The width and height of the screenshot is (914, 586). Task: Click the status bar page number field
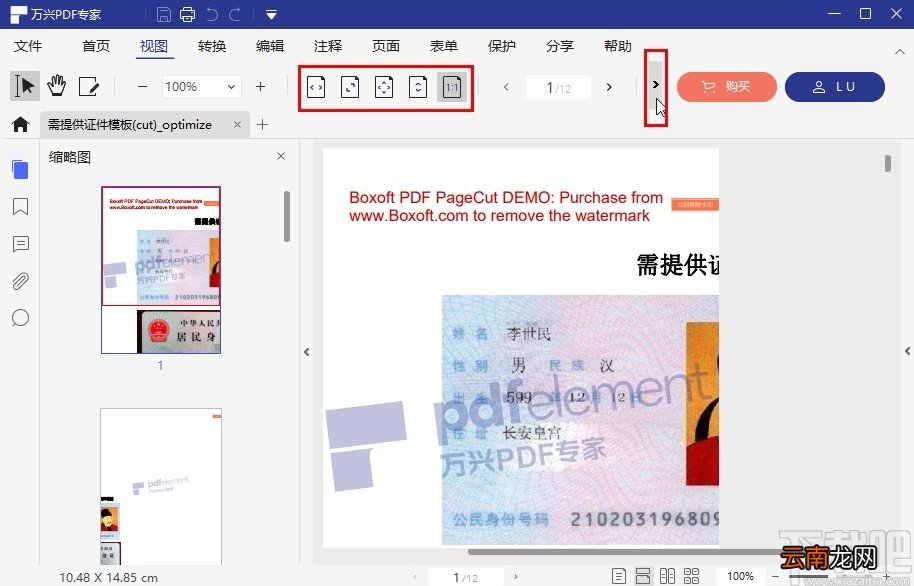pyautogui.click(x=466, y=577)
